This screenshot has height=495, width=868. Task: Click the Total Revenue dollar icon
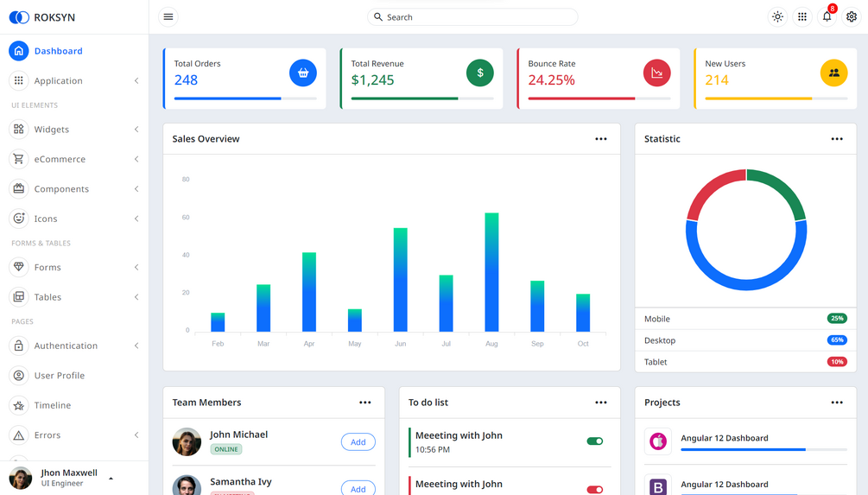pos(480,73)
